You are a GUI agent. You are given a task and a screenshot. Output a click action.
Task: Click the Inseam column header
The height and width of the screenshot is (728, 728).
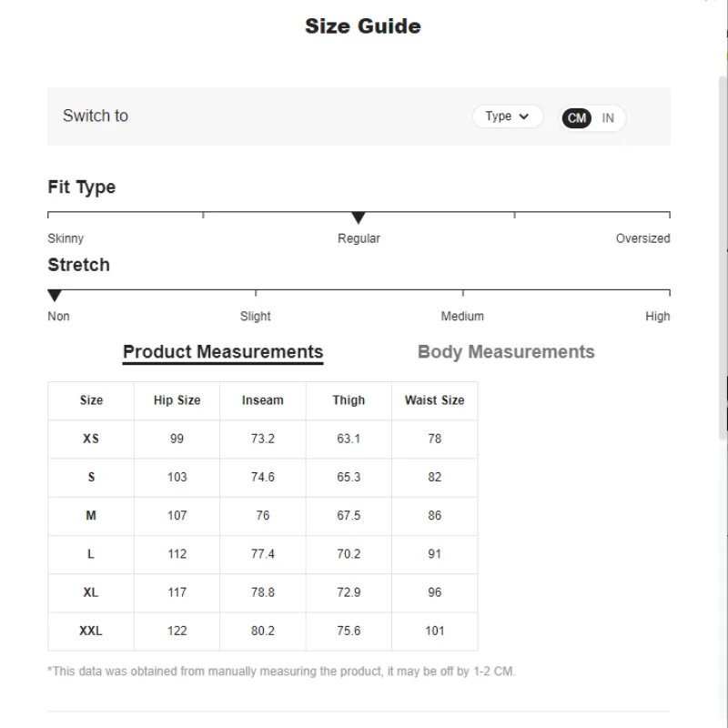pos(263,400)
